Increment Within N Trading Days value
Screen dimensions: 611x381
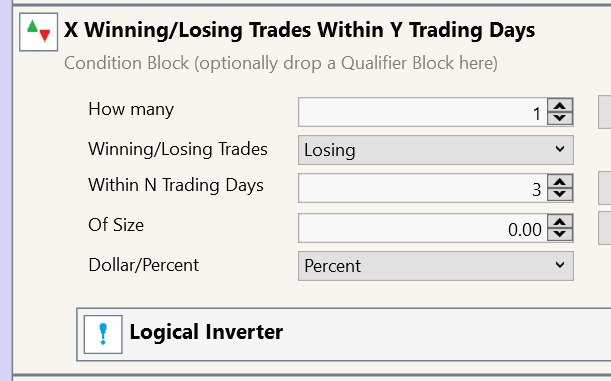(x=560, y=182)
